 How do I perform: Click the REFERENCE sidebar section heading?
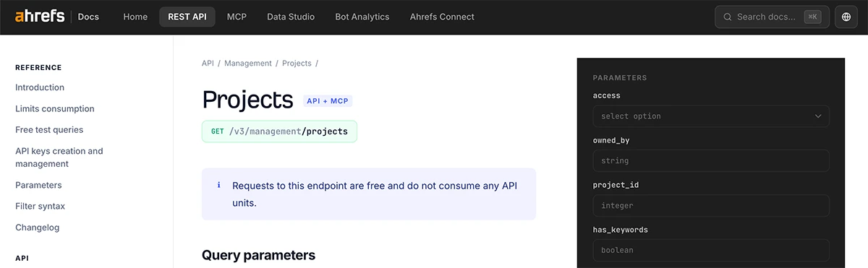[x=38, y=68]
